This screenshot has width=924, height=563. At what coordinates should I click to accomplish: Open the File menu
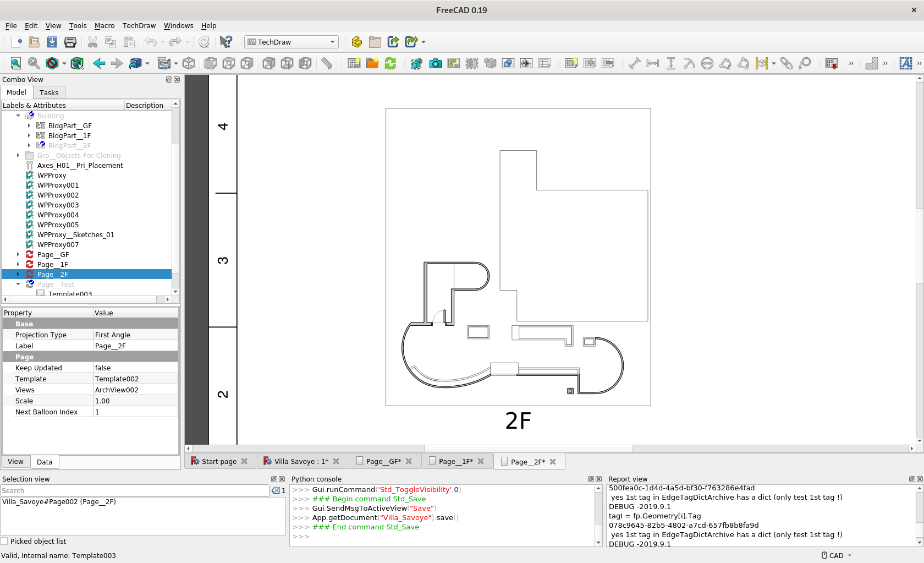point(11,26)
